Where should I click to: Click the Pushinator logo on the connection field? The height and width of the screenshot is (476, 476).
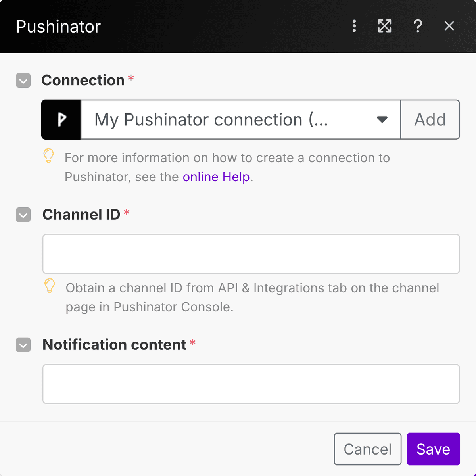click(x=61, y=119)
